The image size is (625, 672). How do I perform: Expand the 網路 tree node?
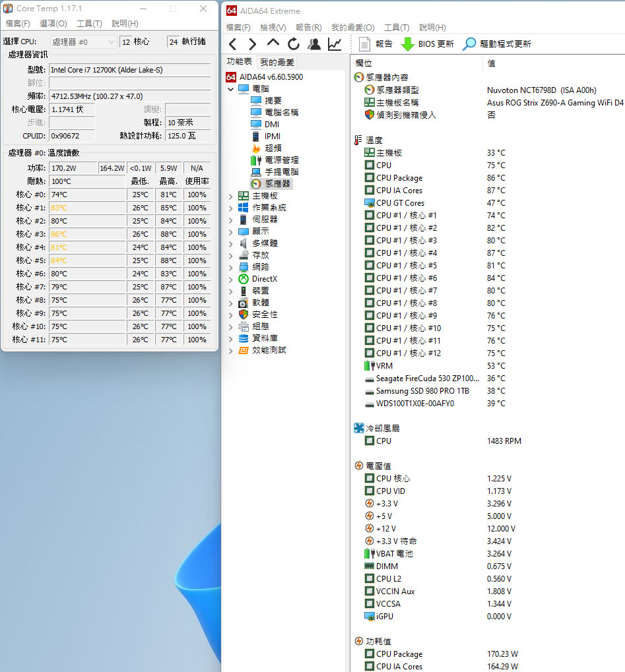click(x=231, y=268)
